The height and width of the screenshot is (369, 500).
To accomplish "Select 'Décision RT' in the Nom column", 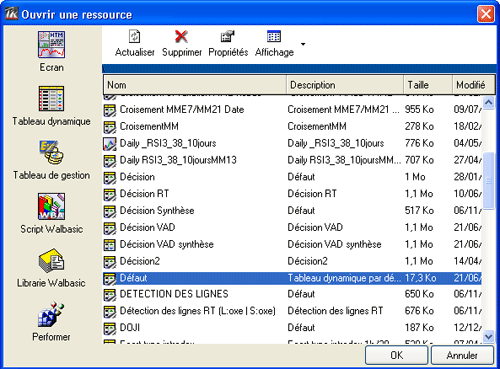I will click(144, 194).
